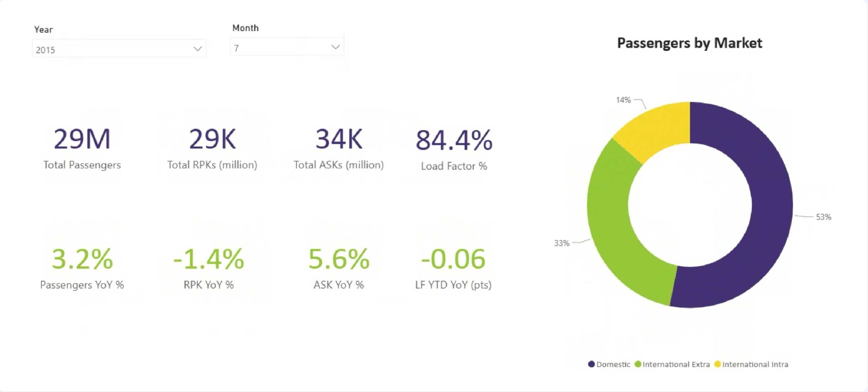Screen dimensions: 868x392
Task: Select the Domestic legend marker
Action: 591,364
